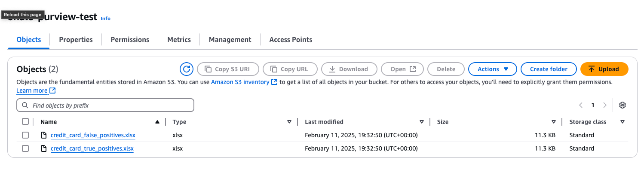Click the orange Upload button
The image size is (644, 175).
tap(604, 69)
